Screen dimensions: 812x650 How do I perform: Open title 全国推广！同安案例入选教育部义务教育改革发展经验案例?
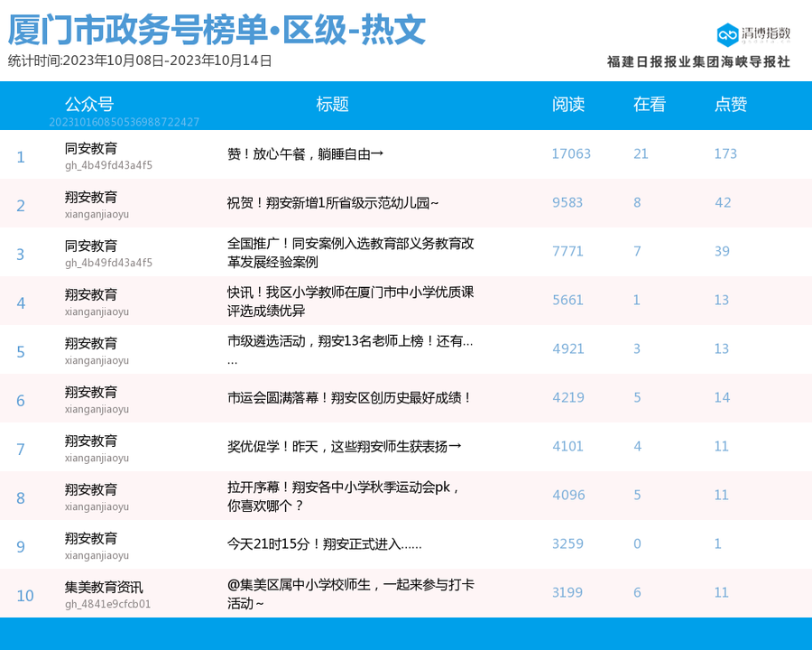click(x=351, y=253)
